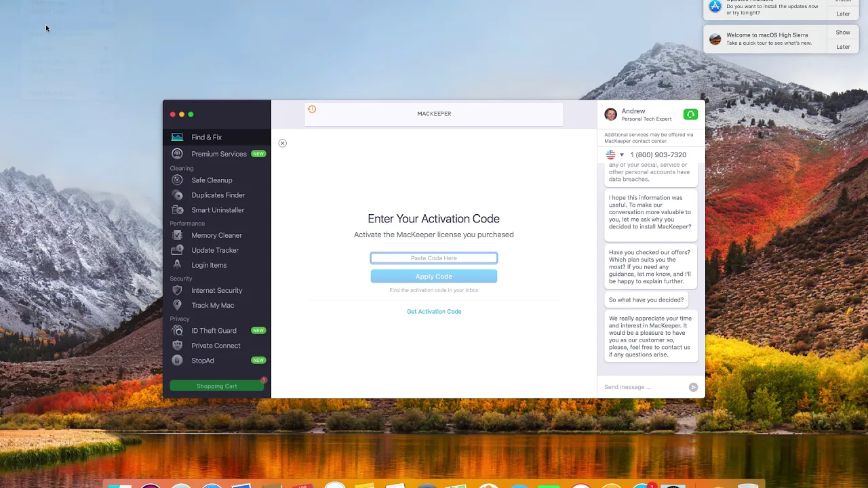The height and width of the screenshot is (488, 868).
Task: Open ID Theft Guard fingerprint icon
Action: [x=177, y=331]
